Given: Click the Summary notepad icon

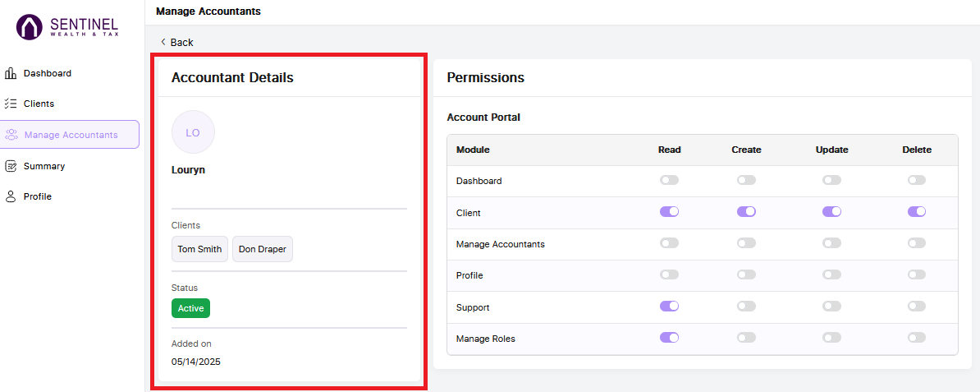Looking at the screenshot, I should [11, 166].
